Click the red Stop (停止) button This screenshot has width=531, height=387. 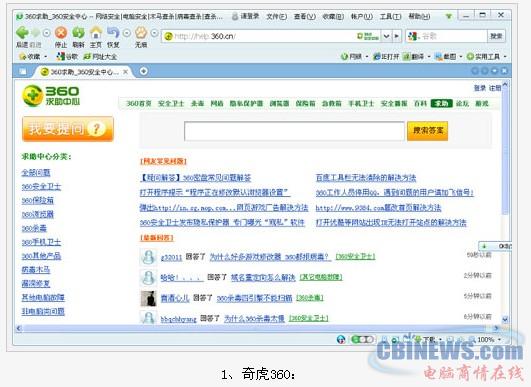point(61,33)
